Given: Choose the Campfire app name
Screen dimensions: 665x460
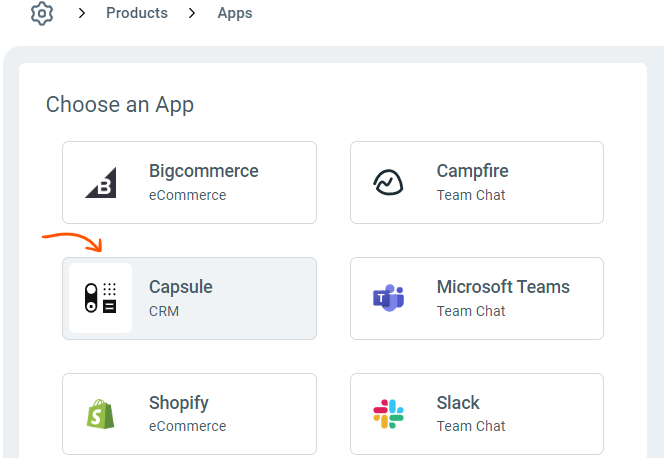Looking at the screenshot, I should click(473, 171).
